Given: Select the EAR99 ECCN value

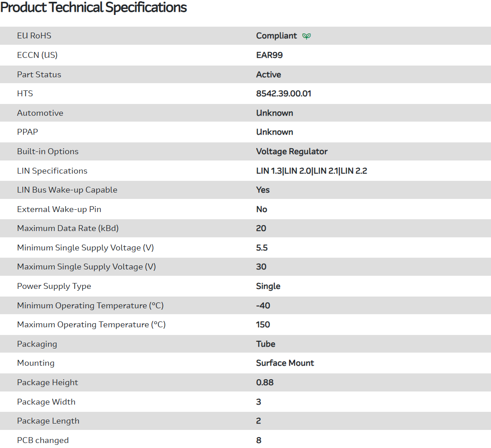Looking at the screenshot, I should click(x=269, y=55).
